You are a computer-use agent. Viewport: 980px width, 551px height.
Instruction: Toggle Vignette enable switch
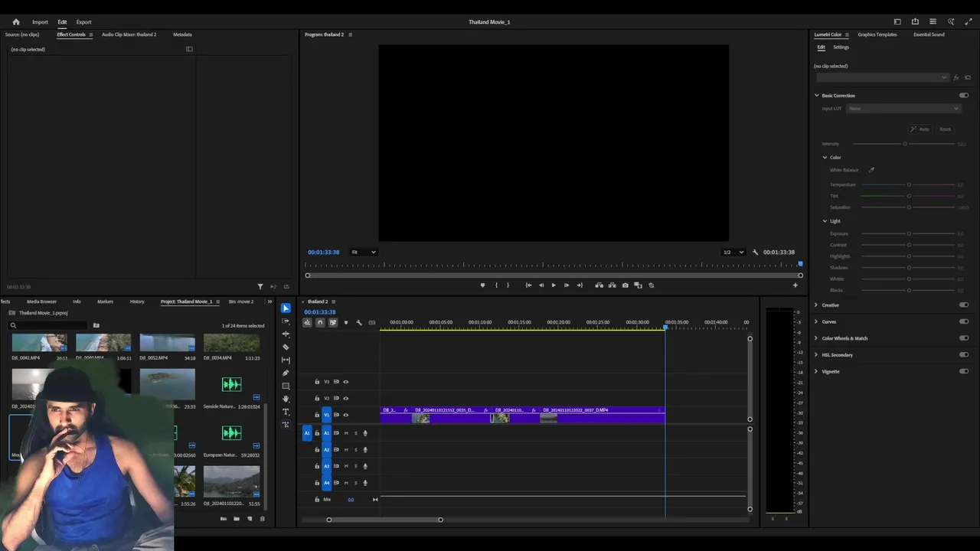click(964, 371)
